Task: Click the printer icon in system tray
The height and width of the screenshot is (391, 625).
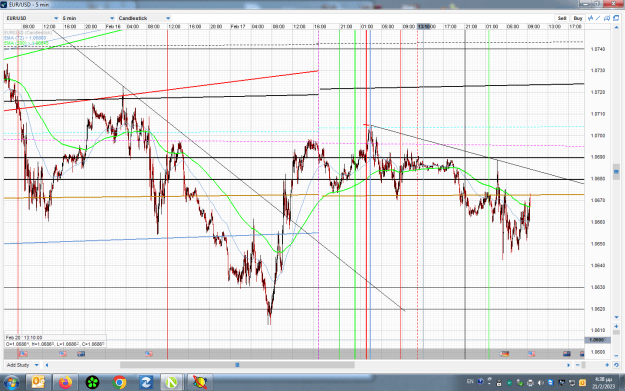Action: point(530,383)
